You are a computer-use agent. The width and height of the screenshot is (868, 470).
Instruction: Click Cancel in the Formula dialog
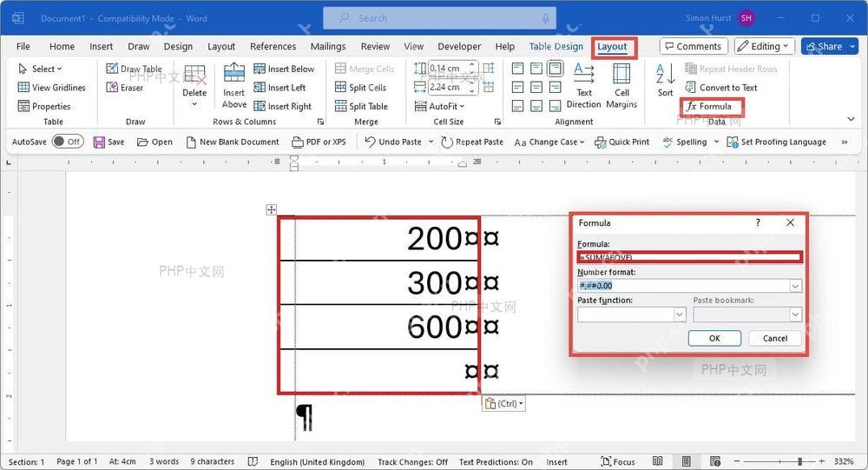pyautogui.click(x=775, y=338)
